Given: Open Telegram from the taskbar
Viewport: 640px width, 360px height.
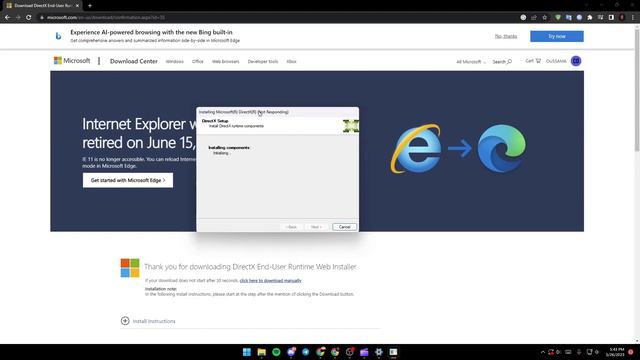Looking at the screenshot, I should click(x=306, y=352).
